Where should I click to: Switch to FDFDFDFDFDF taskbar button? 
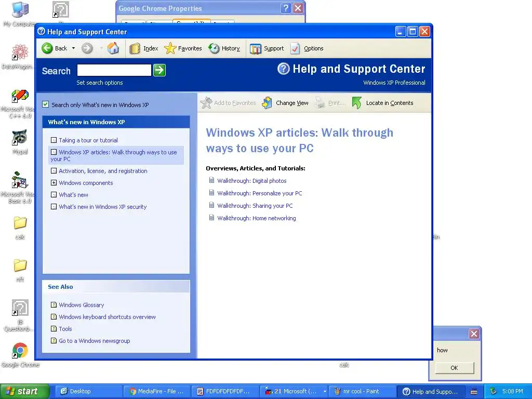click(225, 391)
